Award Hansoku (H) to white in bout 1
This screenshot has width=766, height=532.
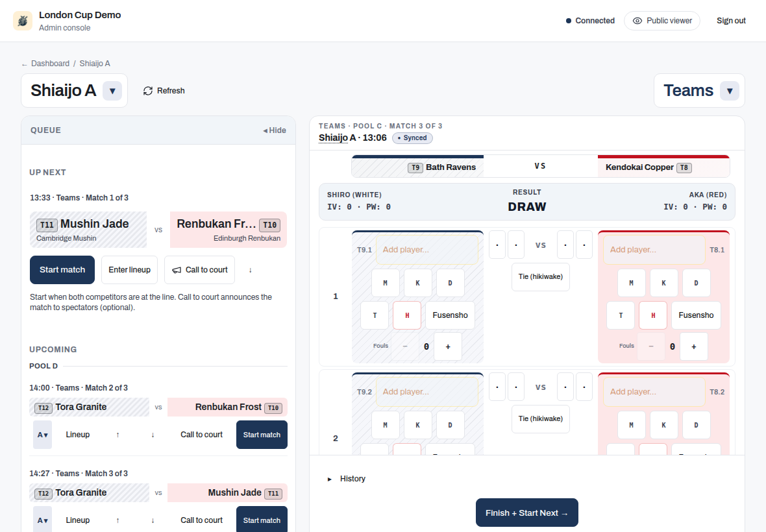tap(407, 315)
